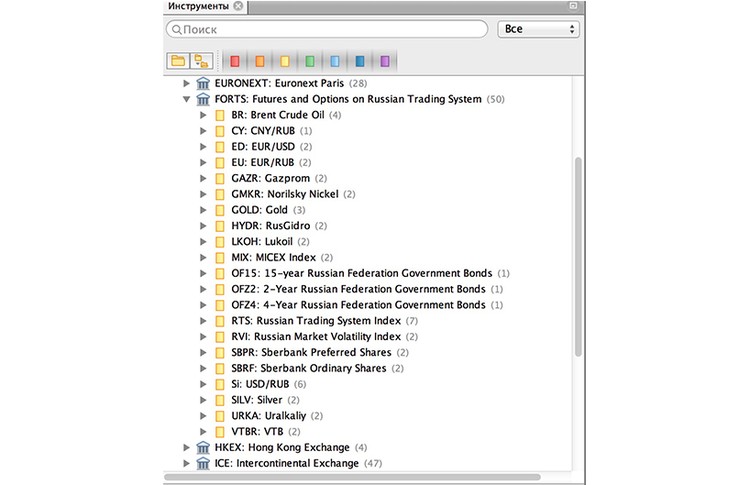Click the yellow icon beside GAZR: Gazprom
Image resolution: width=750 pixels, height=485 pixels.
coord(220,178)
